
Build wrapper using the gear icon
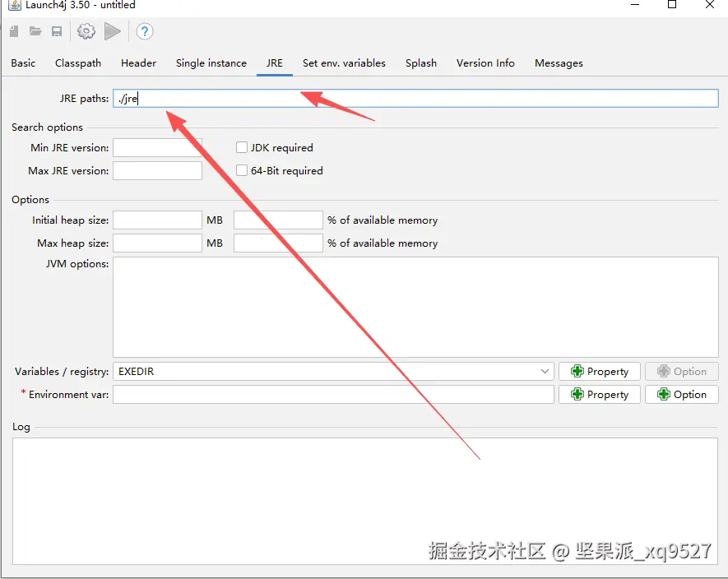[x=86, y=31]
